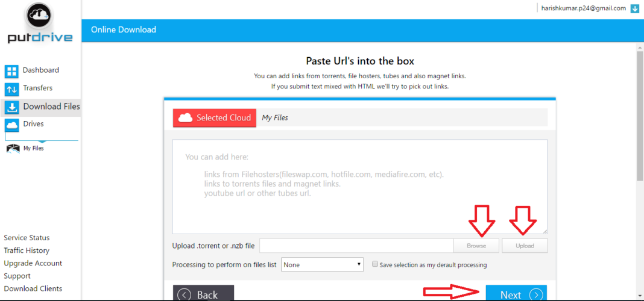Click the My Files label beside Selected Cloud
Viewport: 644px width, 301px height.
click(x=275, y=118)
